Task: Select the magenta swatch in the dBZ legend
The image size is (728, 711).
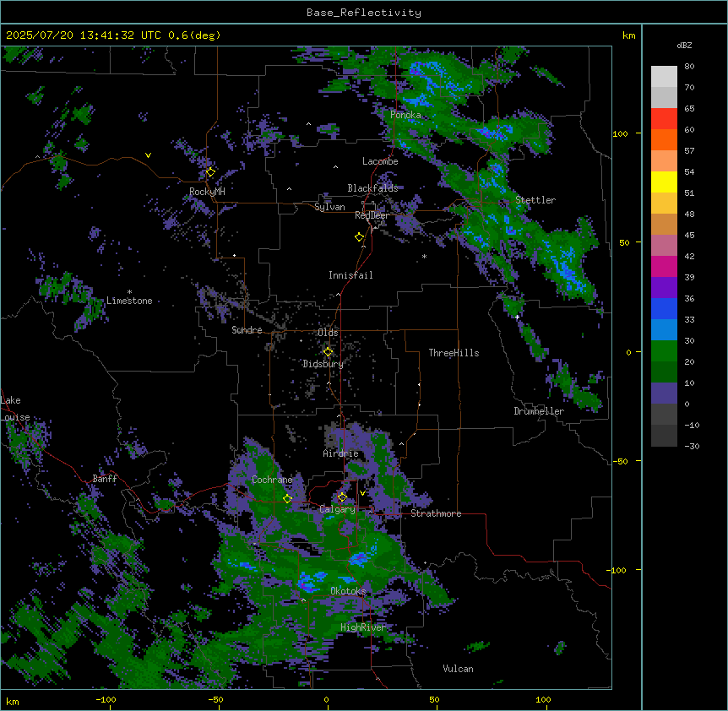Action: point(664,266)
